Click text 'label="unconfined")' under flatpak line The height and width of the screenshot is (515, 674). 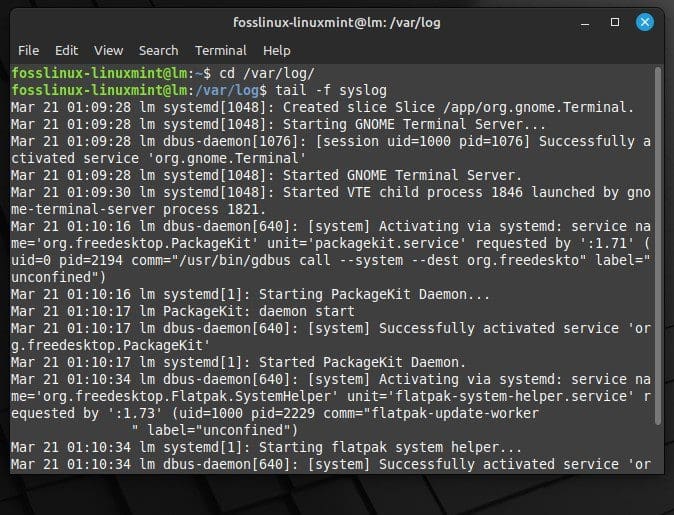(223, 430)
